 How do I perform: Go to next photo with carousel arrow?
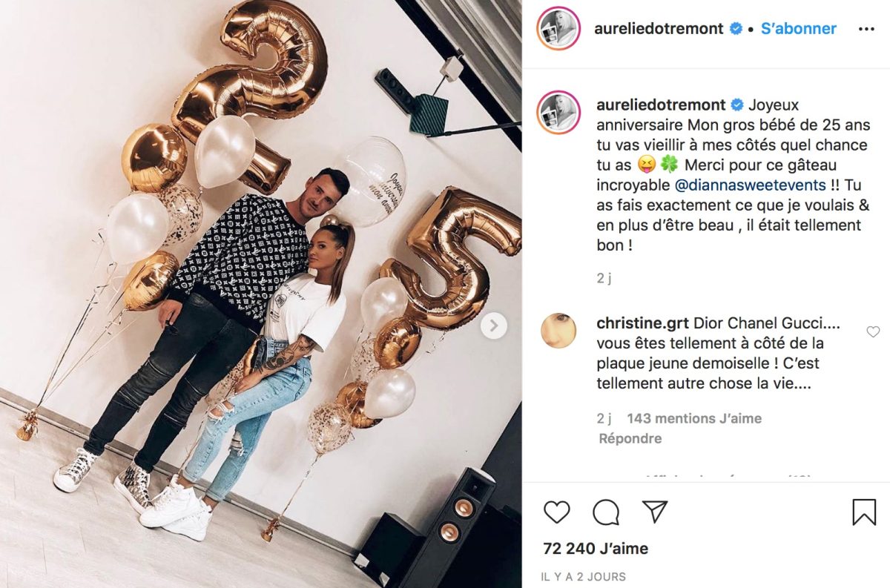click(x=494, y=326)
